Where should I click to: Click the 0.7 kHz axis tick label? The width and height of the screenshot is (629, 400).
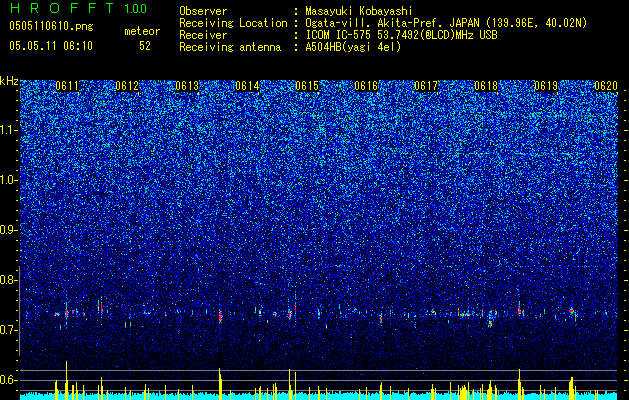point(9,330)
